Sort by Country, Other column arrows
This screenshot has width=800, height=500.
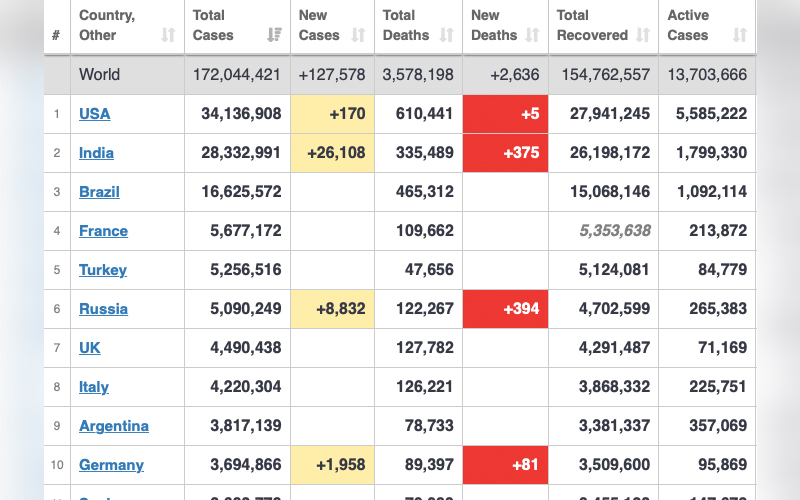pos(168,35)
